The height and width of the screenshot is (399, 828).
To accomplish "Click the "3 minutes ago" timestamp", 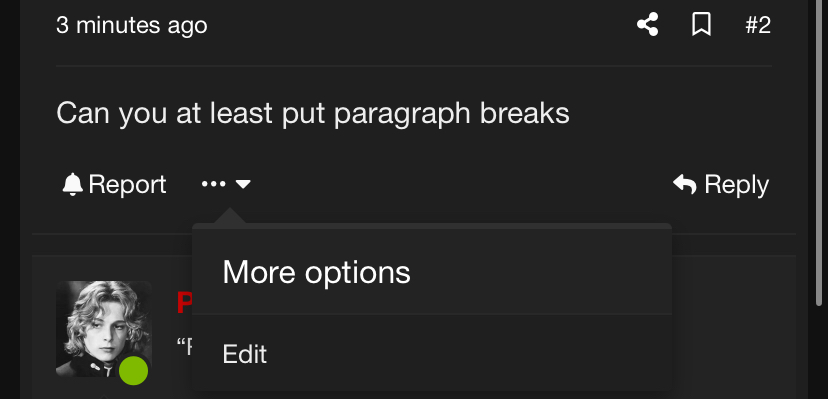I will 131,25.
